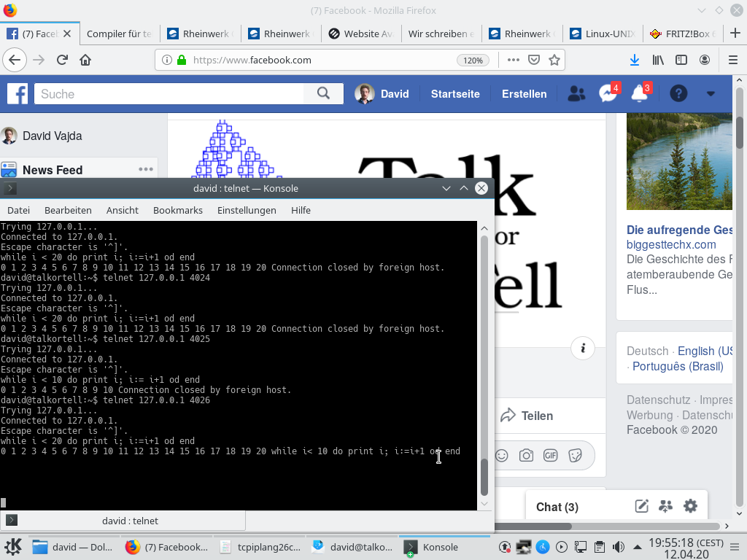
Task: Click the Facebook notifications bell icon
Action: click(x=640, y=94)
